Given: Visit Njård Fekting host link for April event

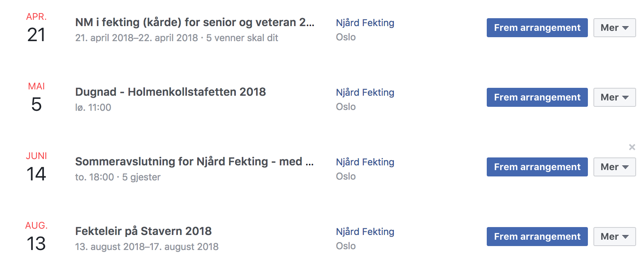Looking at the screenshot, I should 365,23.
